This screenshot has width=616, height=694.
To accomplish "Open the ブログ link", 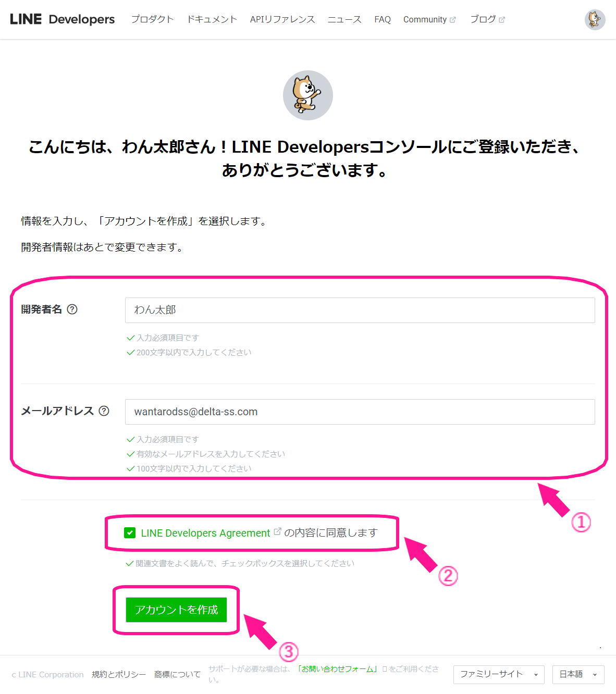I will 483,19.
